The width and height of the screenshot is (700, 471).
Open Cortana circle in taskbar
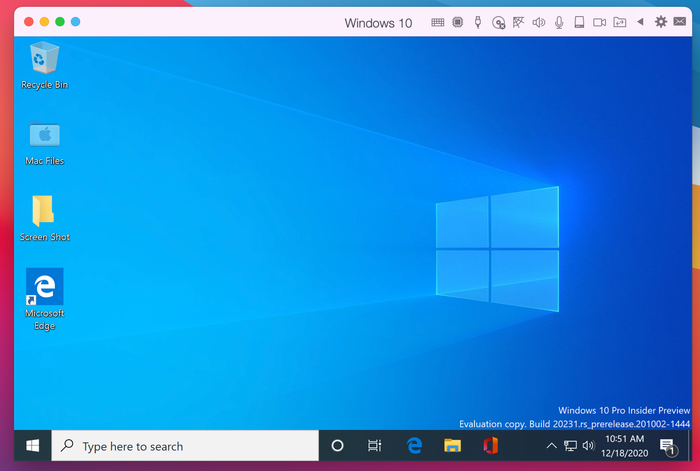[x=338, y=446]
